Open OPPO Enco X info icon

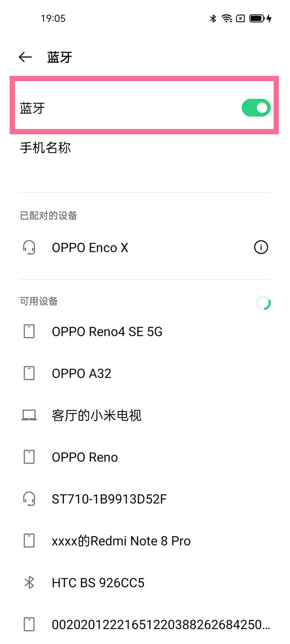[x=261, y=248]
